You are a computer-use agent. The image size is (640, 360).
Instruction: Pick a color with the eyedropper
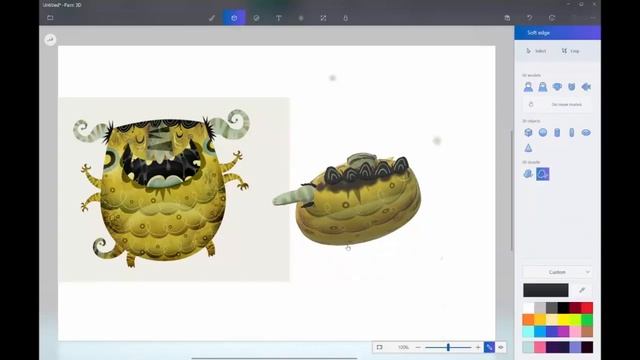click(582, 290)
